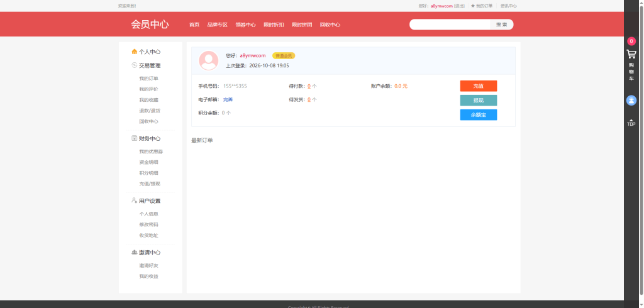Click the account balance 0.0 元

[401, 86]
